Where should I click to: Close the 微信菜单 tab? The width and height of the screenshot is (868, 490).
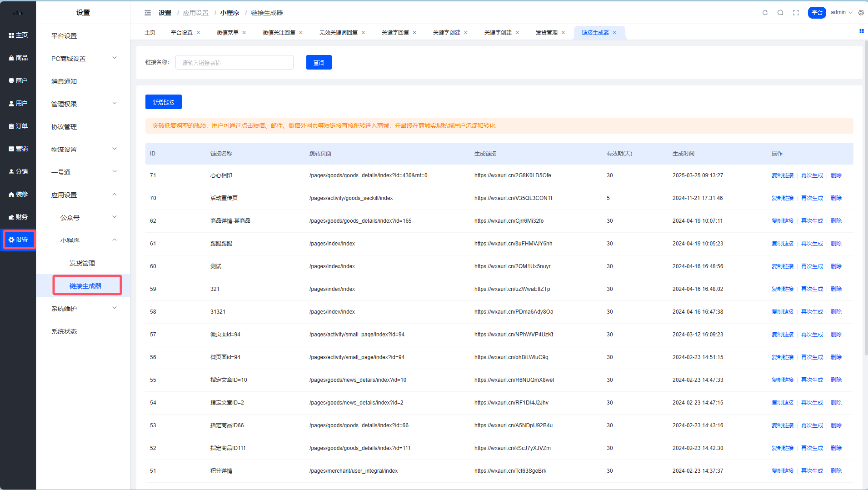pyautogui.click(x=244, y=33)
